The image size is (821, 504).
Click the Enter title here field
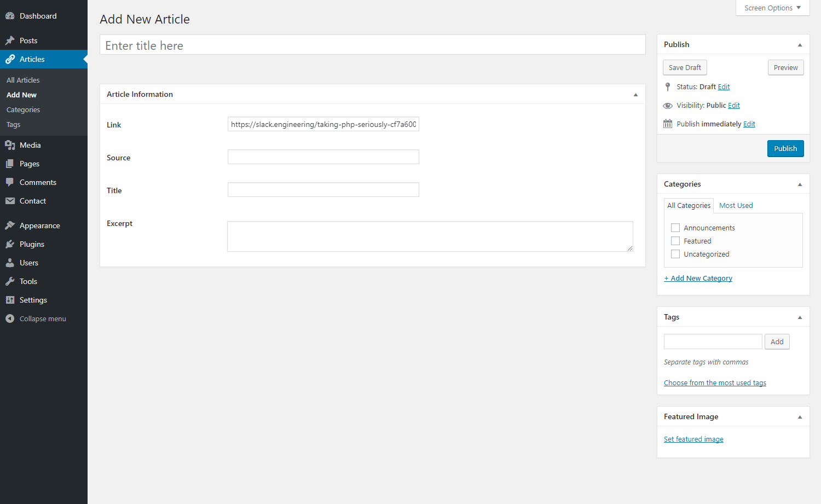click(x=372, y=45)
